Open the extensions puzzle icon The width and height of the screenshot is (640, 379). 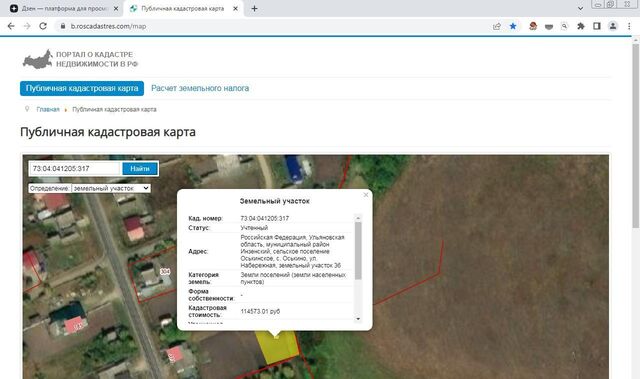coord(581,26)
